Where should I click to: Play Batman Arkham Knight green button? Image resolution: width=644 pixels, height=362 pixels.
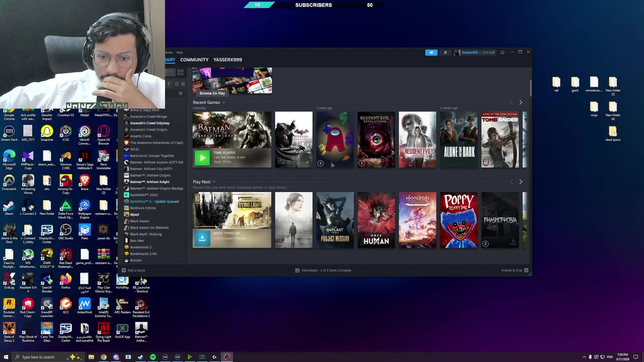click(202, 158)
